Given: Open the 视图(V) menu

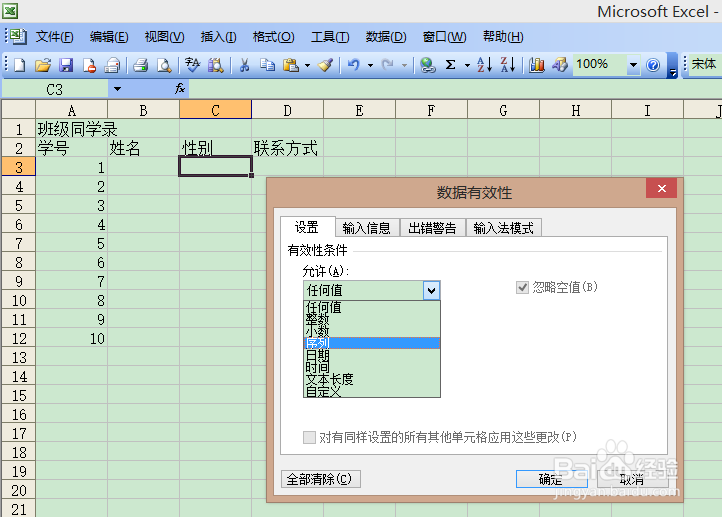Looking at the screenshot, I should pos(164,37).
